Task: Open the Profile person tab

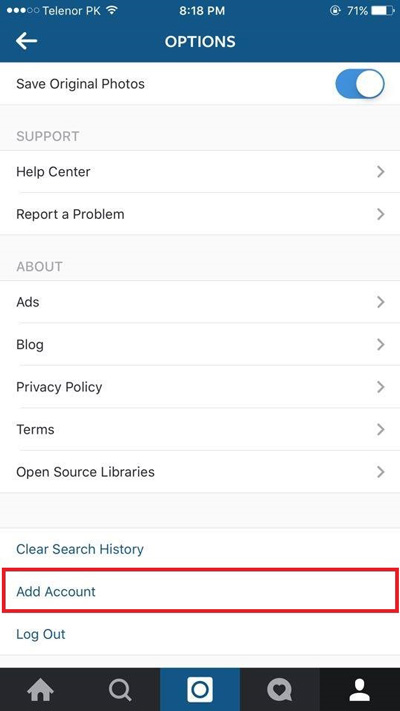Action: [x=360, y=690]
